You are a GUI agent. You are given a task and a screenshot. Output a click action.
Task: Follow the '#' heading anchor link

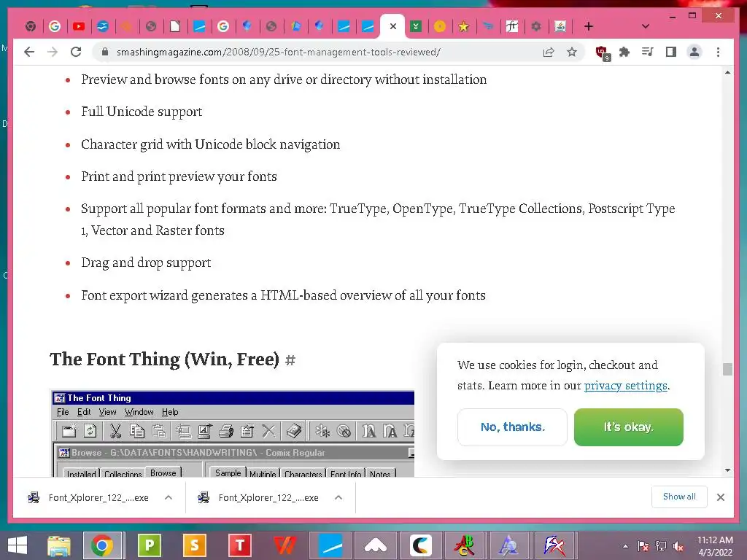click(x=290, y=360)
